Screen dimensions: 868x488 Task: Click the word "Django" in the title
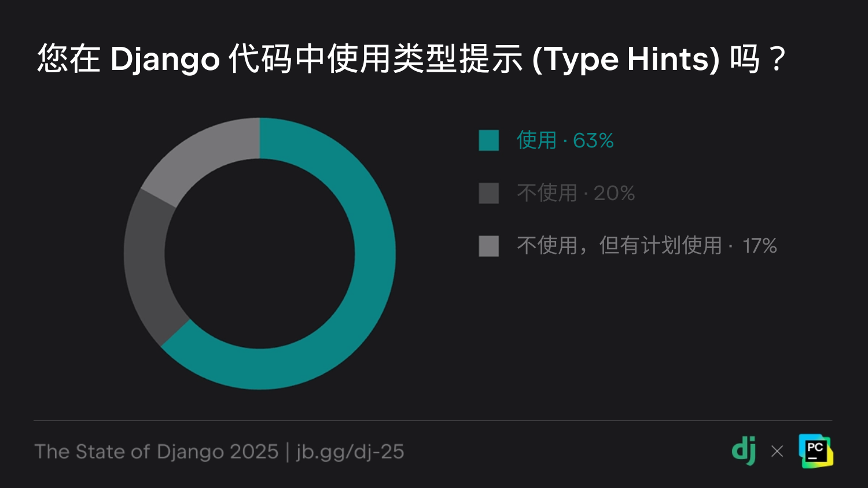(165, 60)
